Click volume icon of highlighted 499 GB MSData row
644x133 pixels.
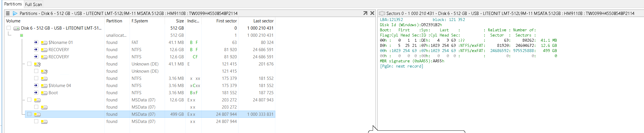pos(37,114)
